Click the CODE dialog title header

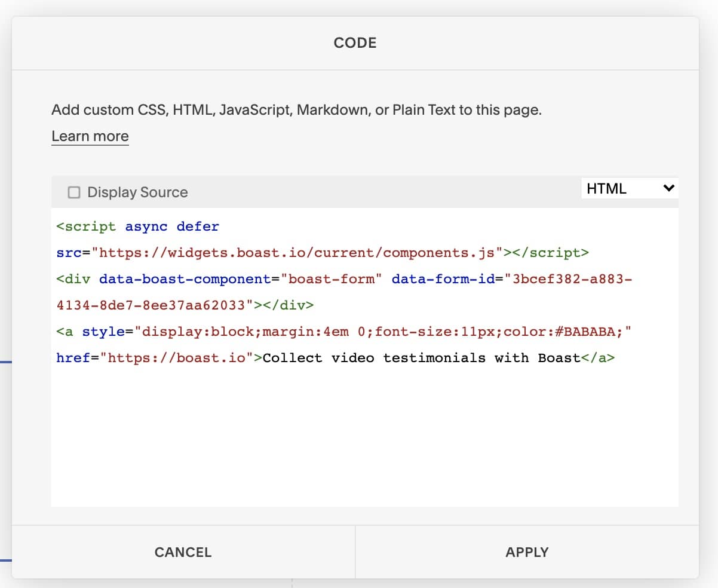355,43
